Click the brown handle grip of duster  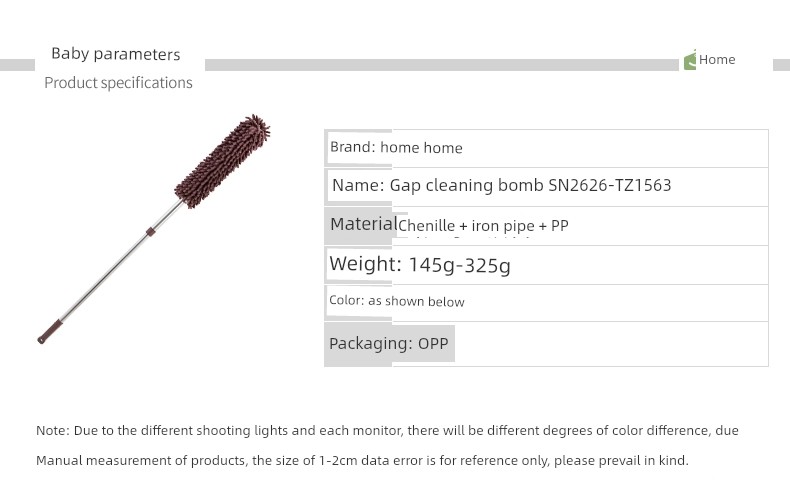[49, 332]
